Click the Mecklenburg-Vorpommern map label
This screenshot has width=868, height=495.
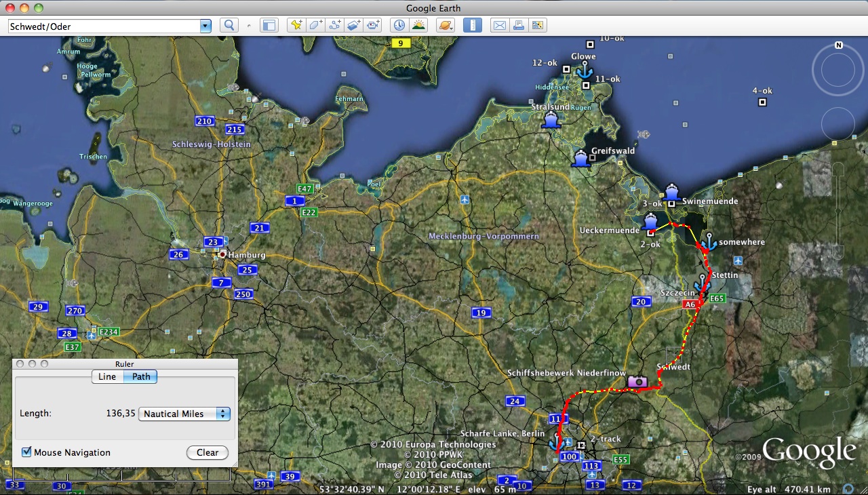(x=484, y=236)
